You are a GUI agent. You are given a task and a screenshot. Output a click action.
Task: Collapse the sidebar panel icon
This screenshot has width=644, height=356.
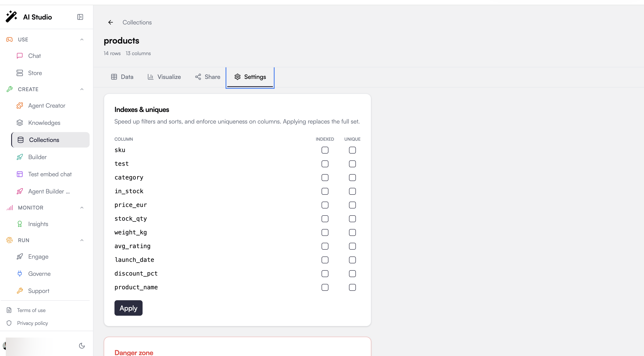[x=80, y=17]
